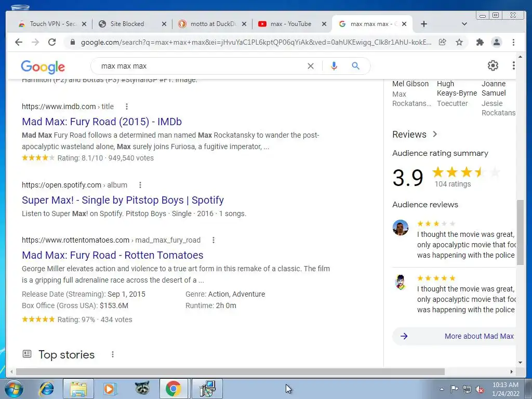Open Mel Gibson cast entry

click(x=411, y=94)
